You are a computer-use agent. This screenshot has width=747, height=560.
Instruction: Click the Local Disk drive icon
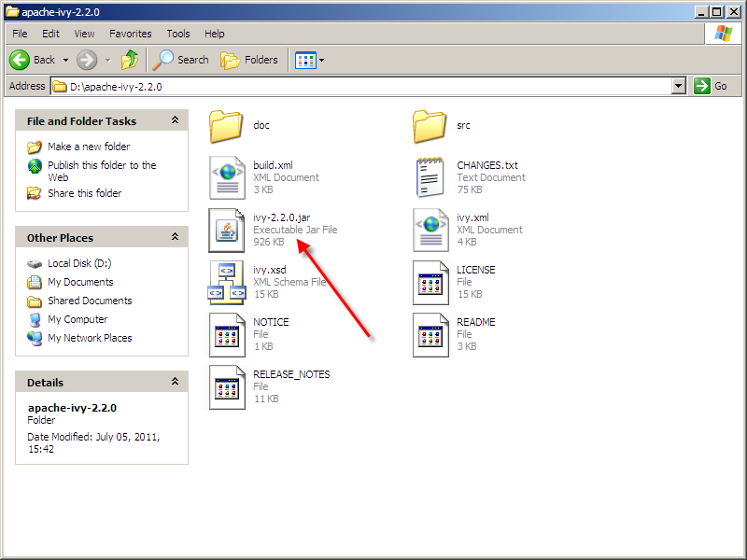point(35,264)
